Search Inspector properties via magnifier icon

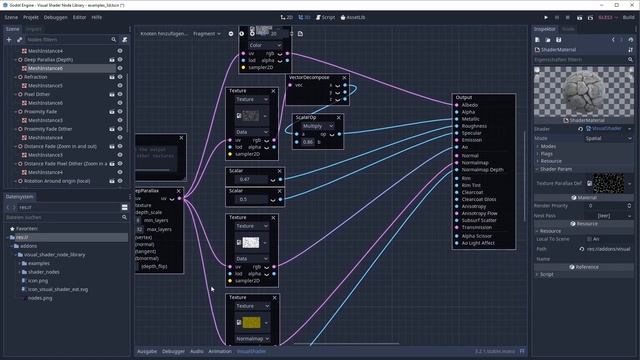pos(631,60)
